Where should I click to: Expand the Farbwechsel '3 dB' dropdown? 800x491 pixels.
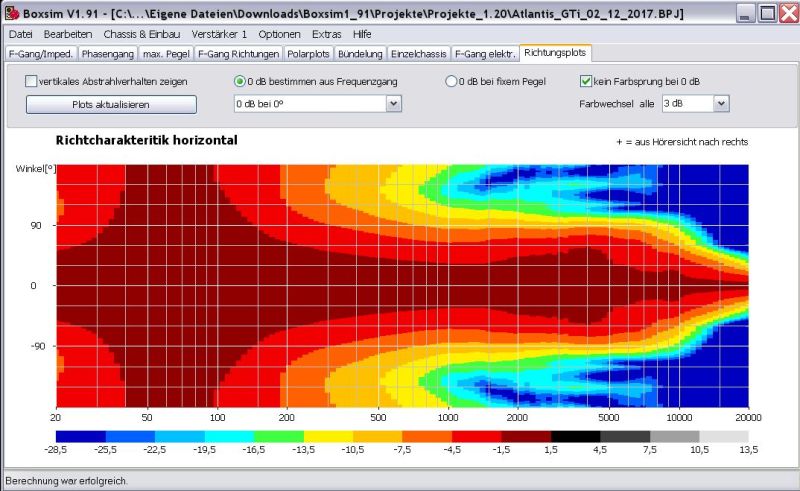[x=721, y=103]
